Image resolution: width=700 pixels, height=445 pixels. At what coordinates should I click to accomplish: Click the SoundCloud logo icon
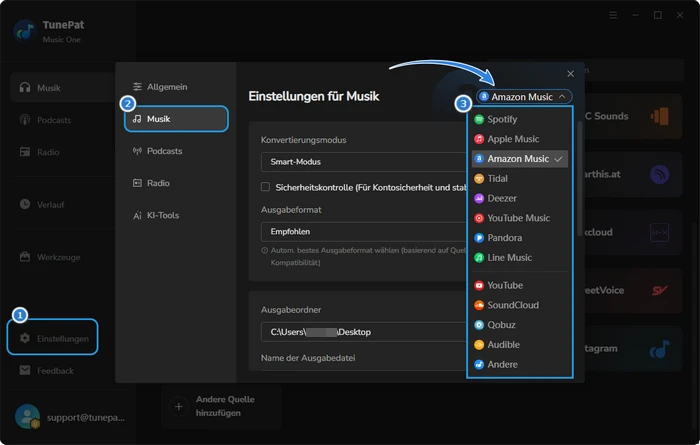[479, 305]
